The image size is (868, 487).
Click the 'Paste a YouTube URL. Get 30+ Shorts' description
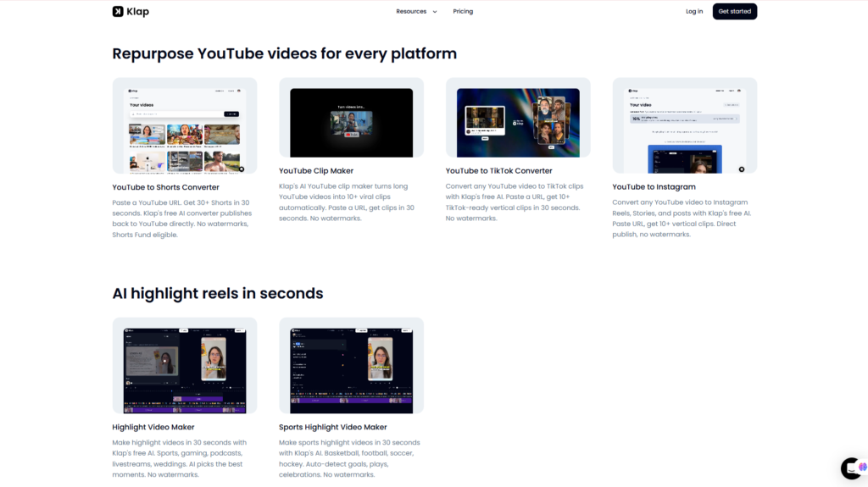(182, 219)
